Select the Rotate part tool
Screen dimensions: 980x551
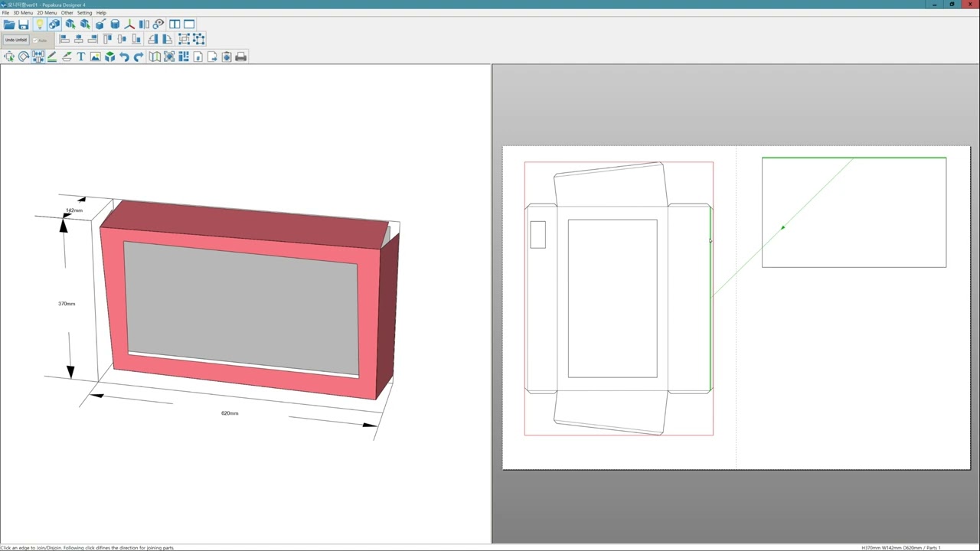click(24, 57)
